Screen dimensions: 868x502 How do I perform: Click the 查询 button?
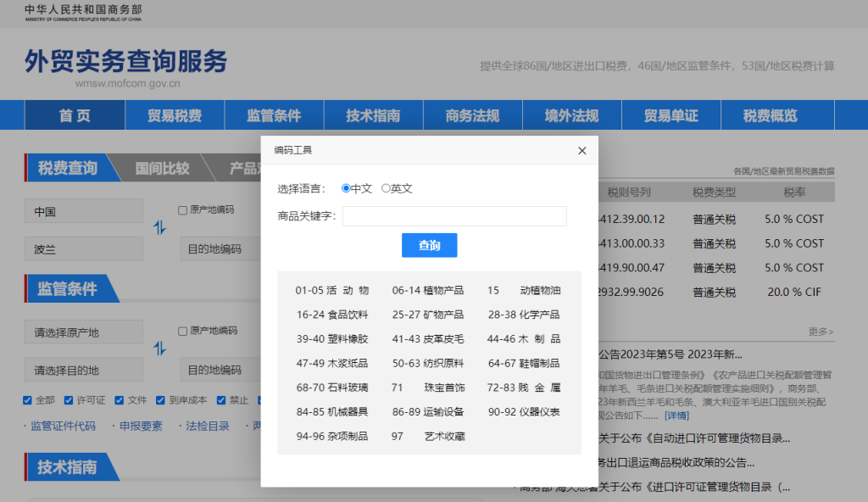tap(430, 245)
